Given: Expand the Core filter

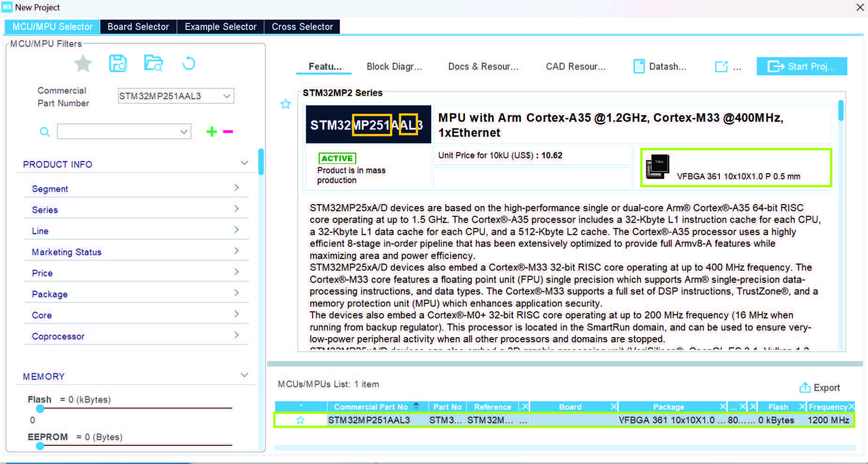Looking at the screenshot, I should (x=236, y=314).
